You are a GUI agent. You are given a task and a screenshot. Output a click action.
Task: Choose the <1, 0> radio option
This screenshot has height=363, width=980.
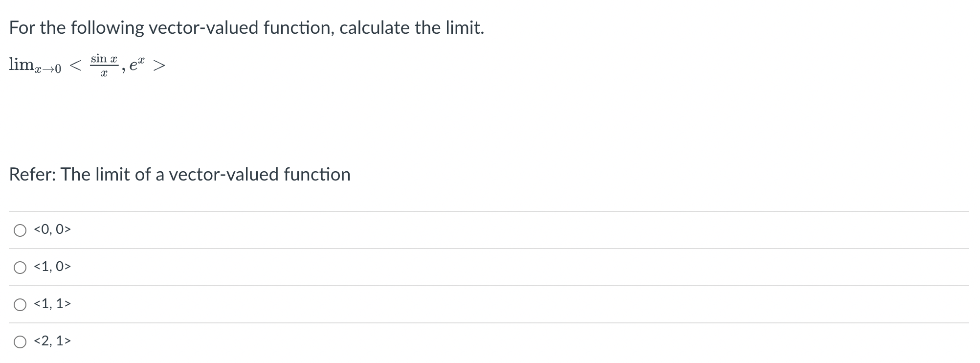click(20, 268)
